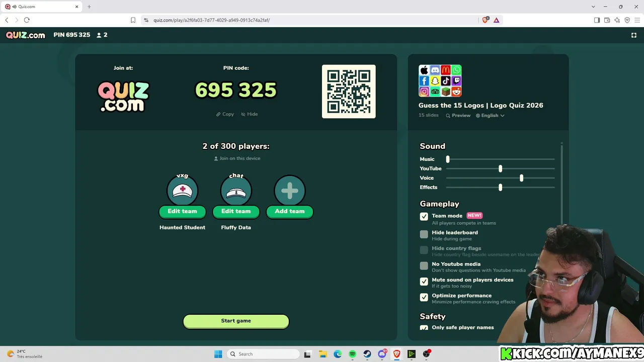Open Brave Rewards triangle icon
Screen dimensions: 644x362
(497, 20)
